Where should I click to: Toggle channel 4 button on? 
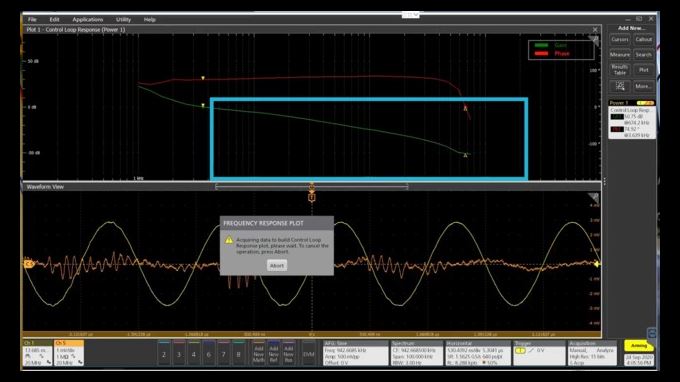pyautogui.click(x=193, y=353)
